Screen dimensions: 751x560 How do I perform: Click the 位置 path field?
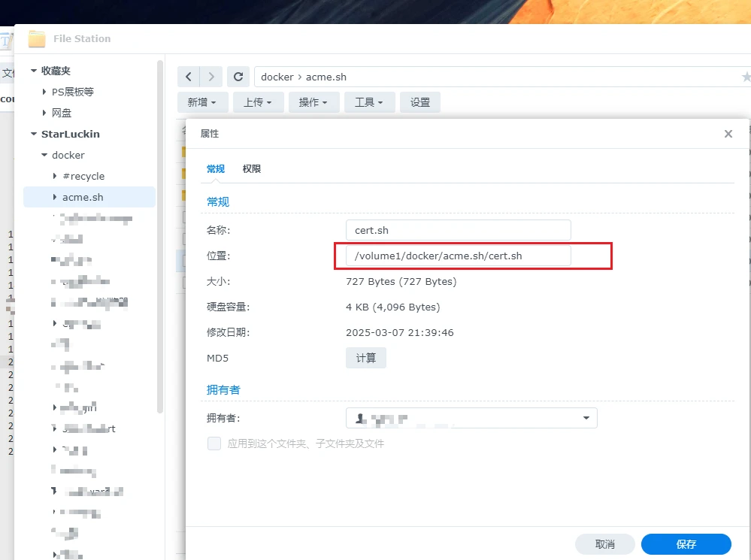point(459,256)
